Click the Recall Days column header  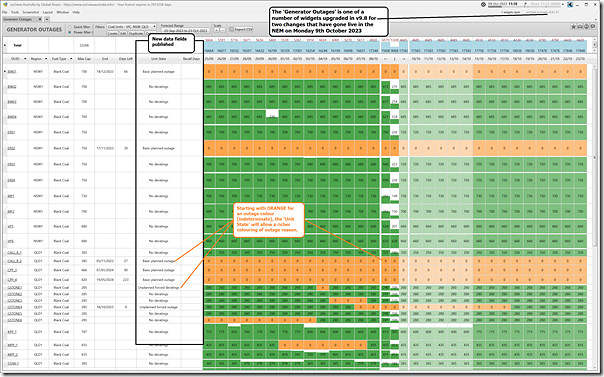[191, 59]
